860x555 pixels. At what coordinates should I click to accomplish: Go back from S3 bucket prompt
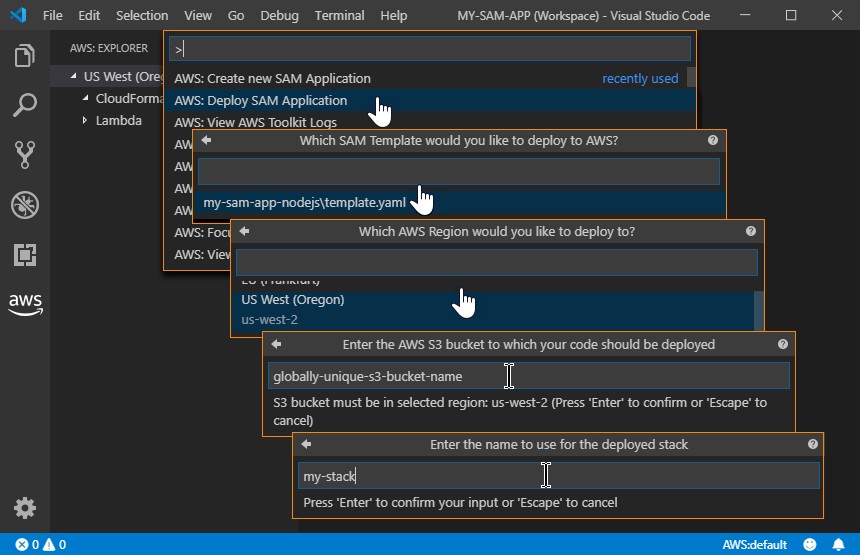click(276, 344)
